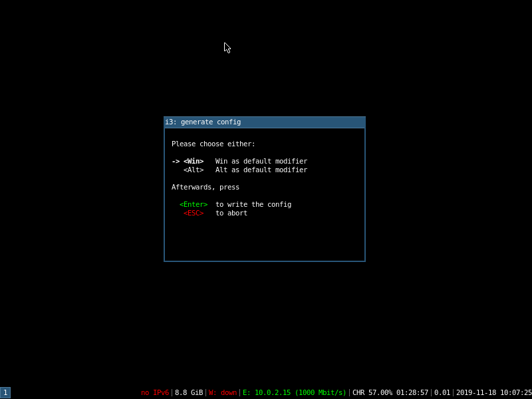
Task: Click the '8.8 GiB' disk status
Action: 189,392
